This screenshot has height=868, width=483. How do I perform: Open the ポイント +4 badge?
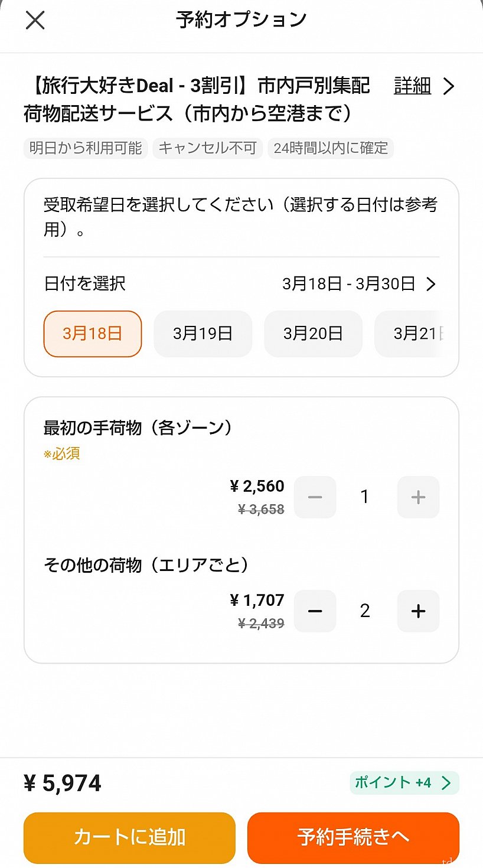396,783
